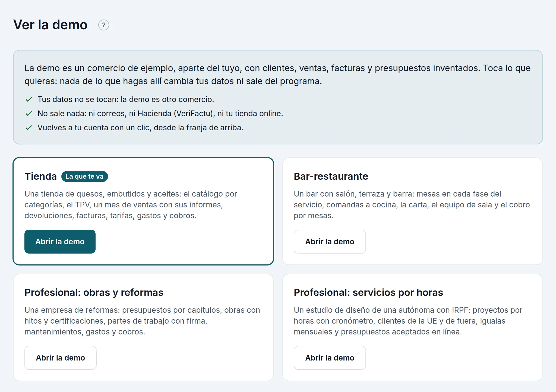Select the Bar-restaurante card heading
The width and height of the screenshot is (556, 392).
click(x=331, y=176)
